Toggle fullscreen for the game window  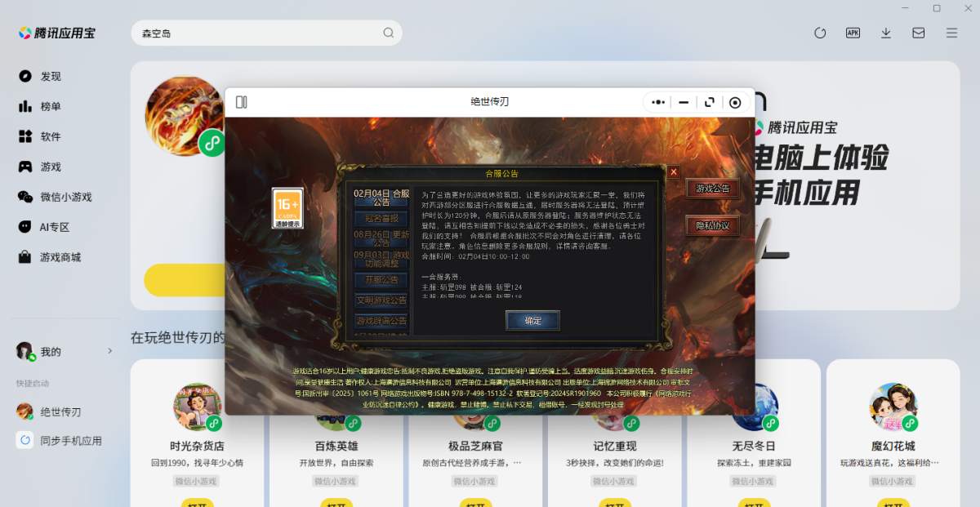tap(710, 102)
